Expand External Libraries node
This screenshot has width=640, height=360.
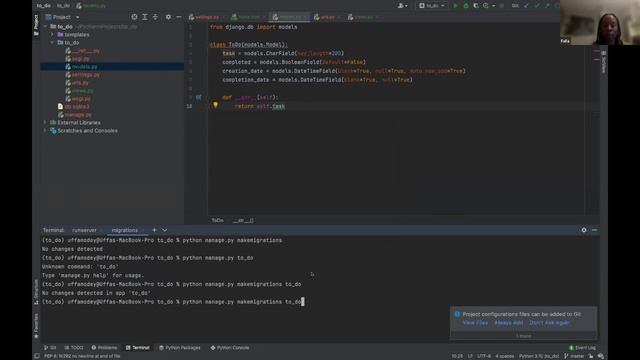click(x=45, y=122)
